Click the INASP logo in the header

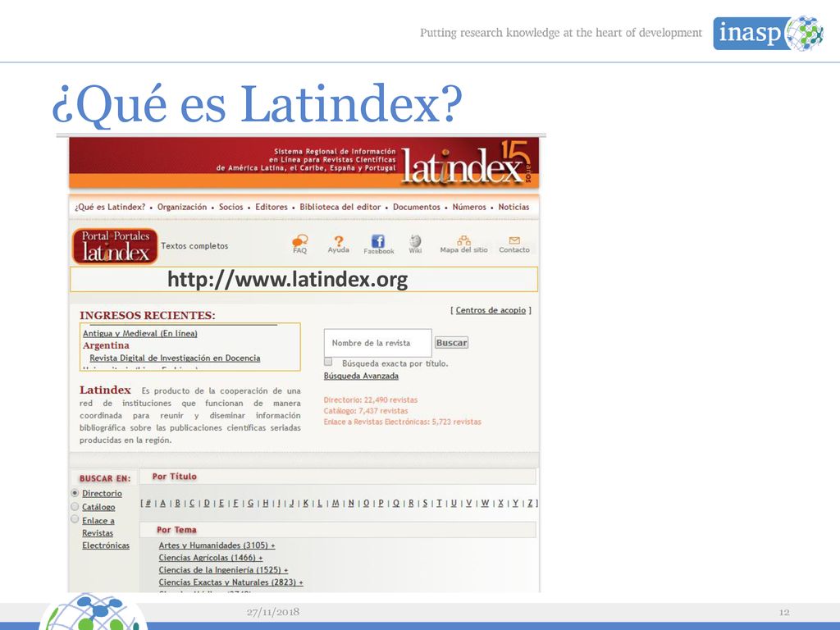click(768, 33)
